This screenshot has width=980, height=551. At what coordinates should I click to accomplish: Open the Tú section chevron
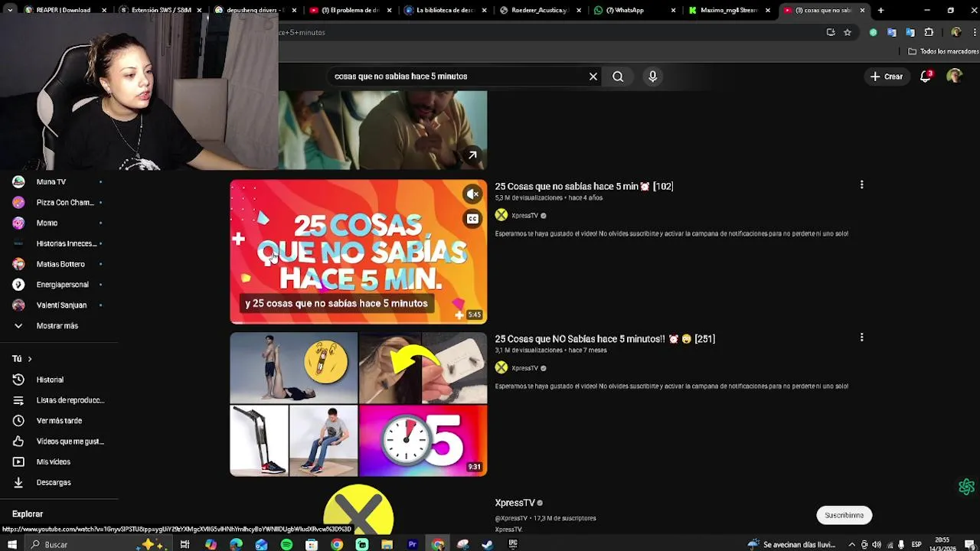pos(29,359)
